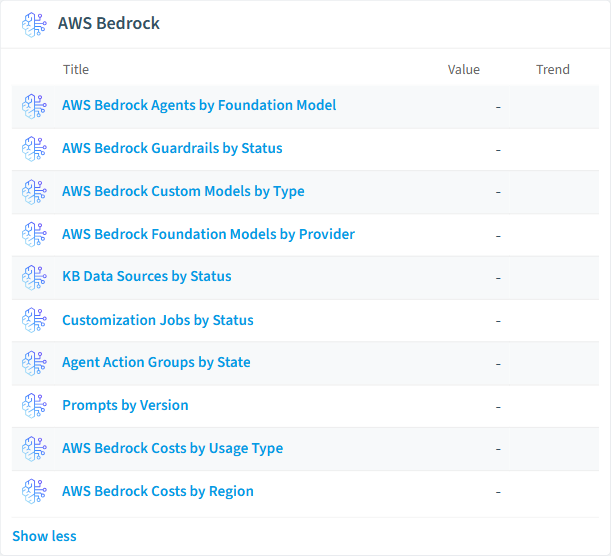Open AWS Bedrock Agents by Foundation Model
The image size is (611, 556).
click(x=199, y=105)
